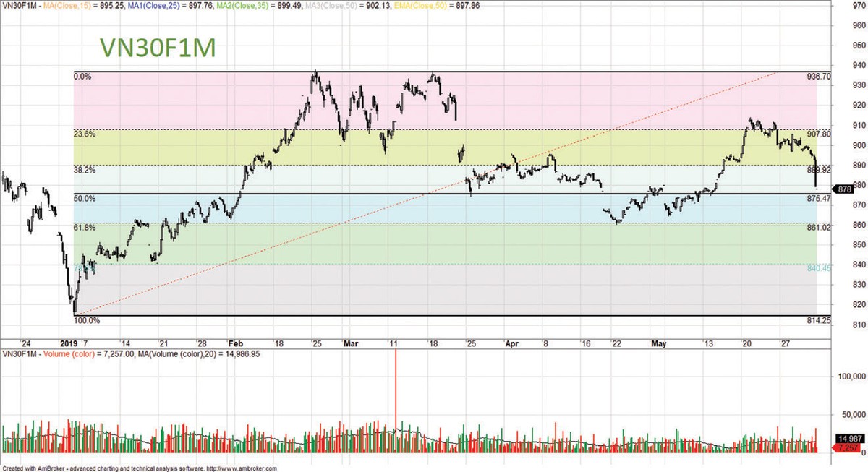The width and height of the screenshot is (868, 472).
Task: Click the 936.70 Fibonacci price label
Action: coord(819,76)
